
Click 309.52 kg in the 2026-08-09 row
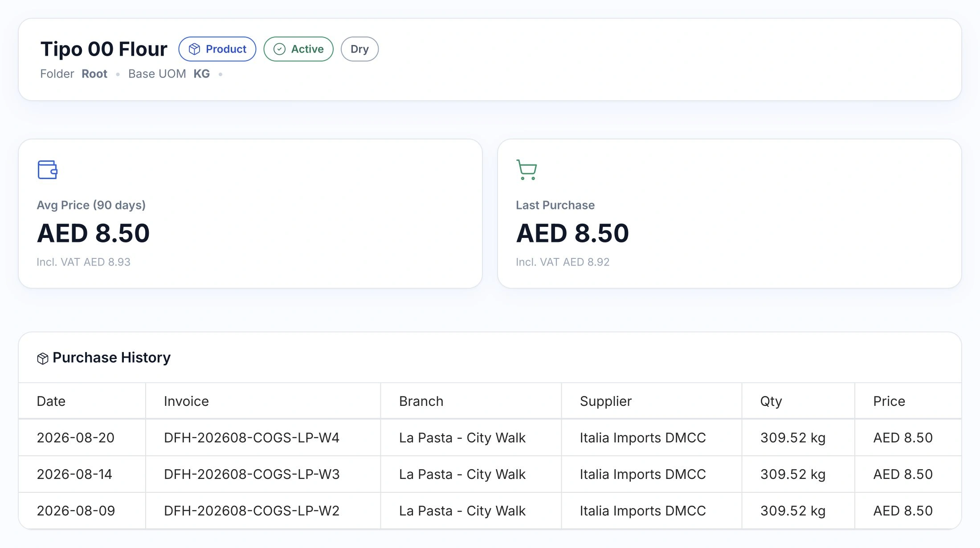[793, 511]
